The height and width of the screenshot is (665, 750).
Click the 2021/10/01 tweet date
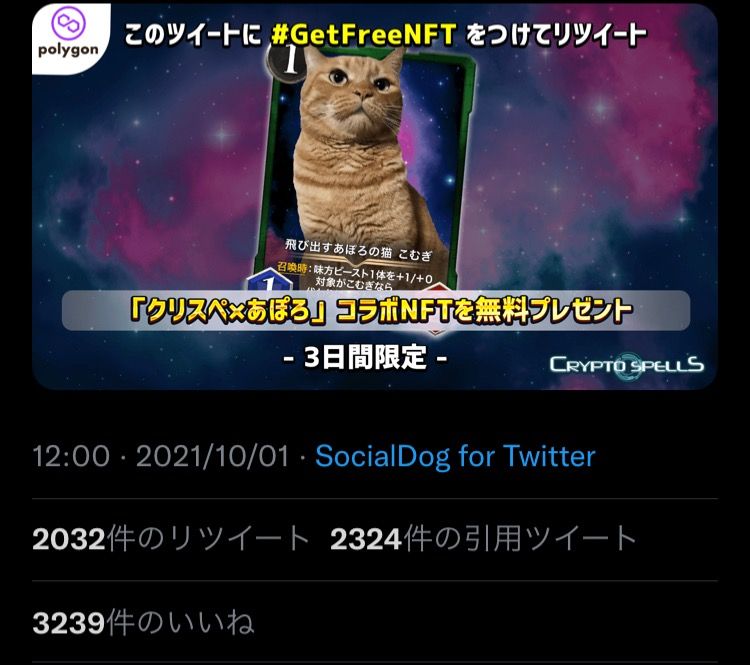click(x=213, y=456)
